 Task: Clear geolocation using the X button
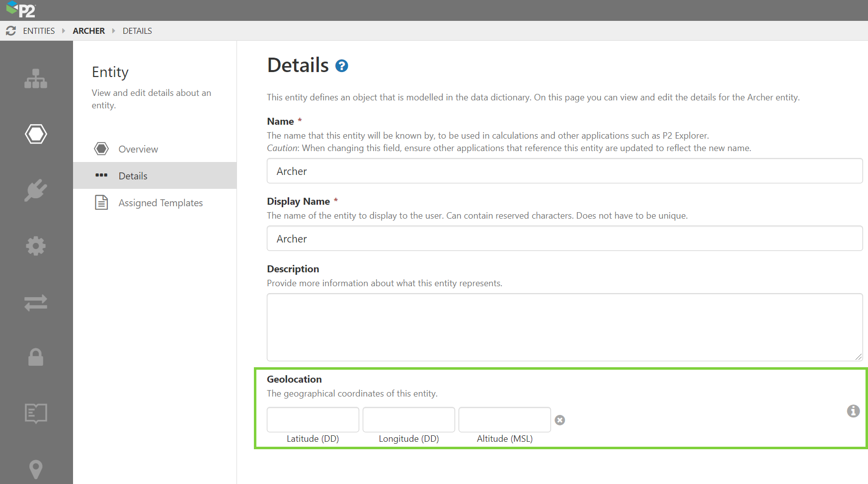coord(560,420)
